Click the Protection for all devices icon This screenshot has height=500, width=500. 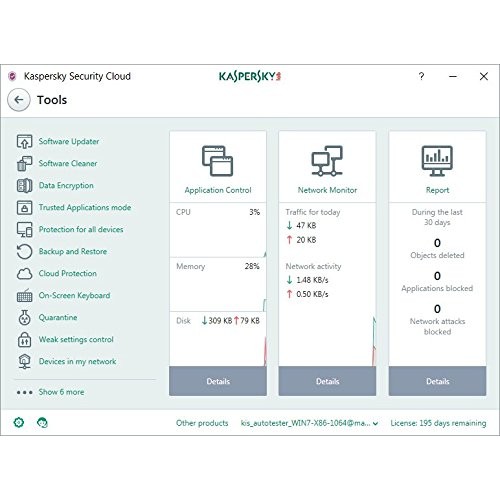(24, 229)
